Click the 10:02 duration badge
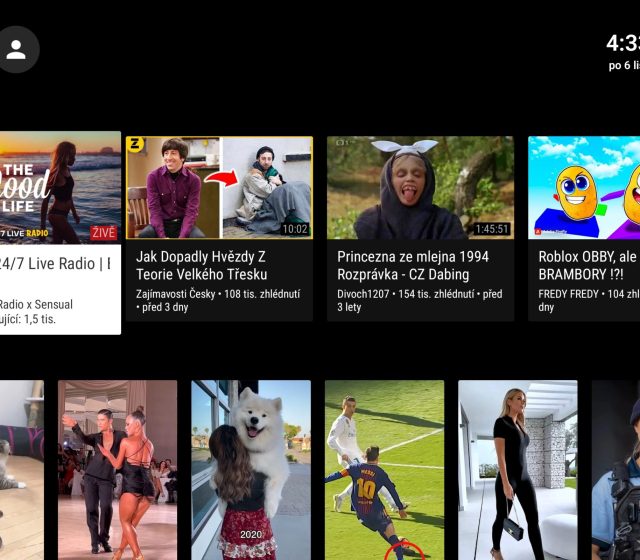 [295, 229]
